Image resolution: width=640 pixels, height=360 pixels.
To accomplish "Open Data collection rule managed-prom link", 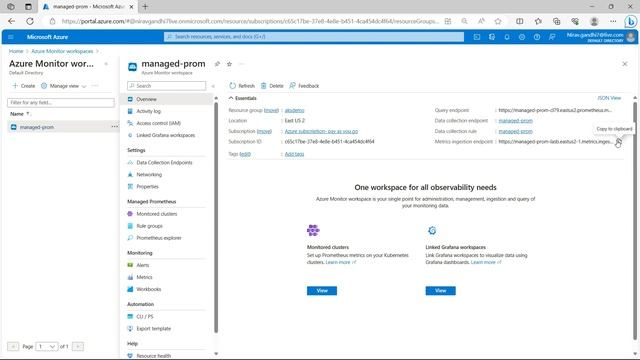I will 516,131.
